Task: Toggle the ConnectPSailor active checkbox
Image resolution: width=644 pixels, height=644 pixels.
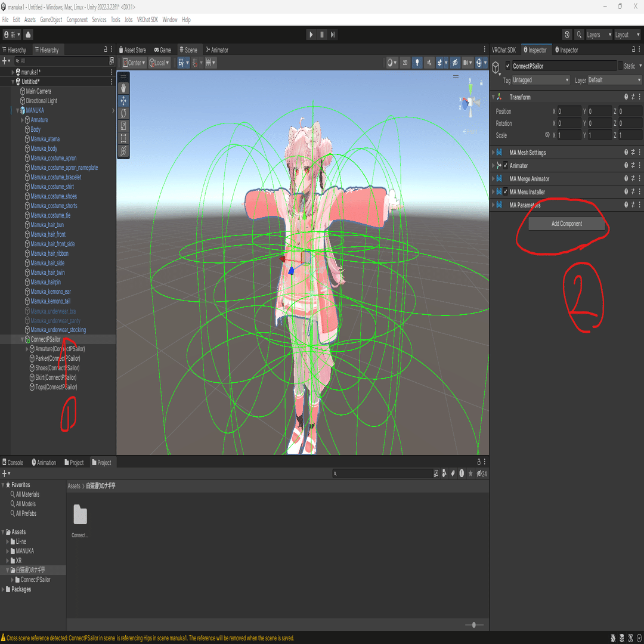Action: pyautogui.click(x=507, y=66)
